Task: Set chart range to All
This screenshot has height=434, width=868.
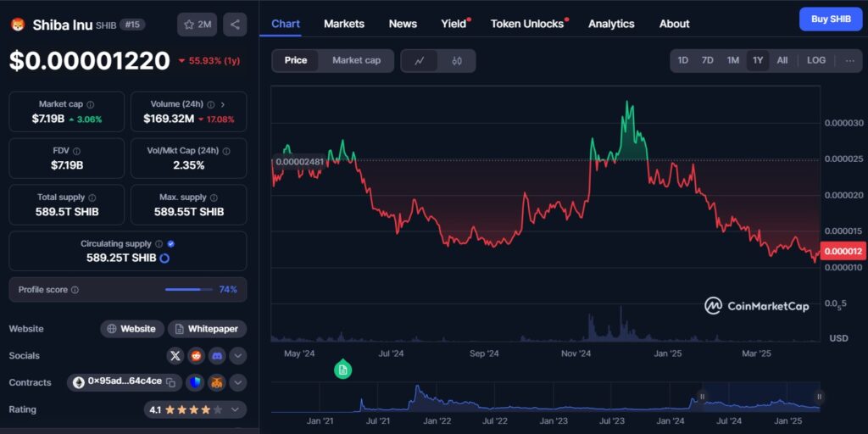Action: coord(782,60)
